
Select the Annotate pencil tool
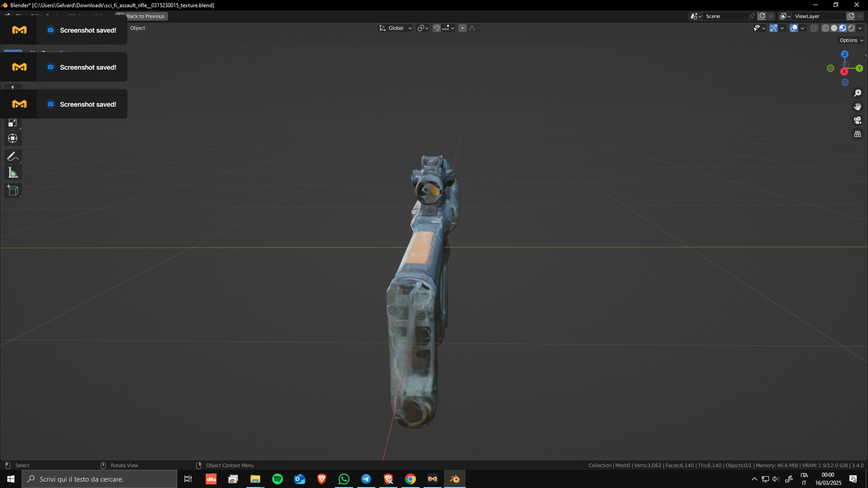click(x=13, y=157)
